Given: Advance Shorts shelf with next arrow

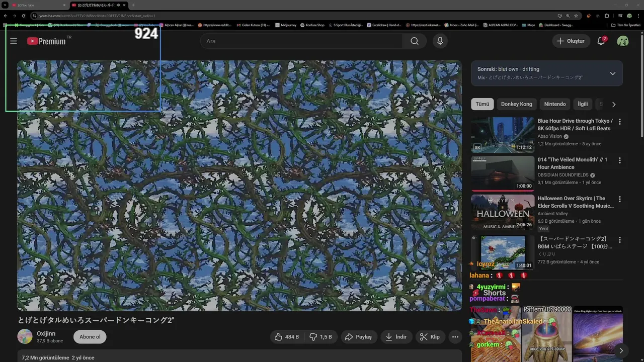Looking at the screenshot, I should 621,350.
